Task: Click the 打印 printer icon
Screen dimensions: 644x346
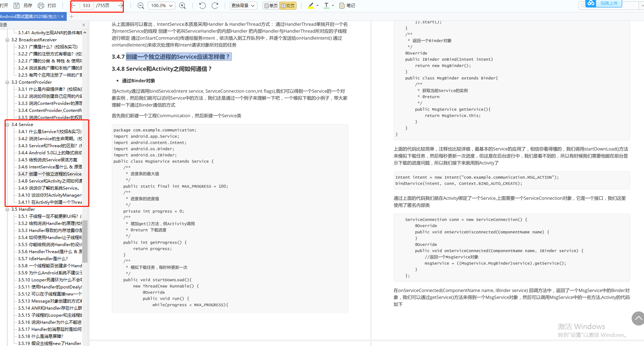Action: coord(41,5)
